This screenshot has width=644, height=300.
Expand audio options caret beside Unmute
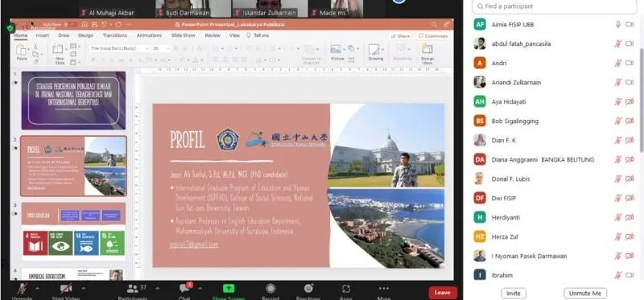tap(37, 289)
